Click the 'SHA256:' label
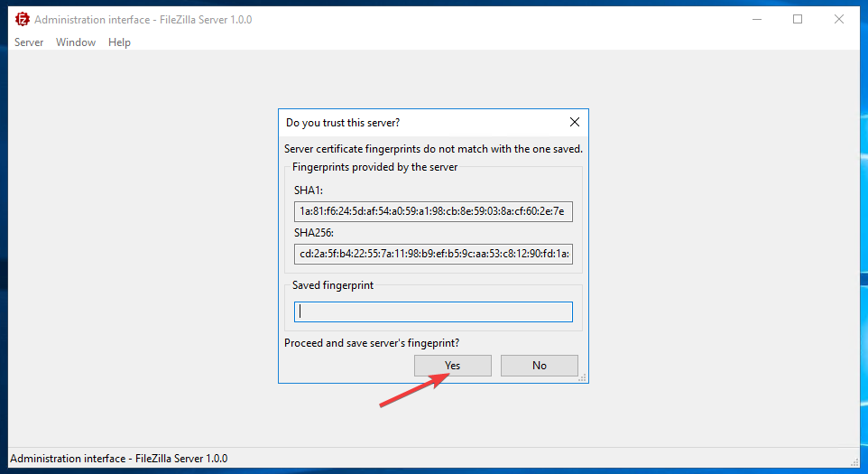The height and width of the screenshot is (474, 868). [314, 233]
